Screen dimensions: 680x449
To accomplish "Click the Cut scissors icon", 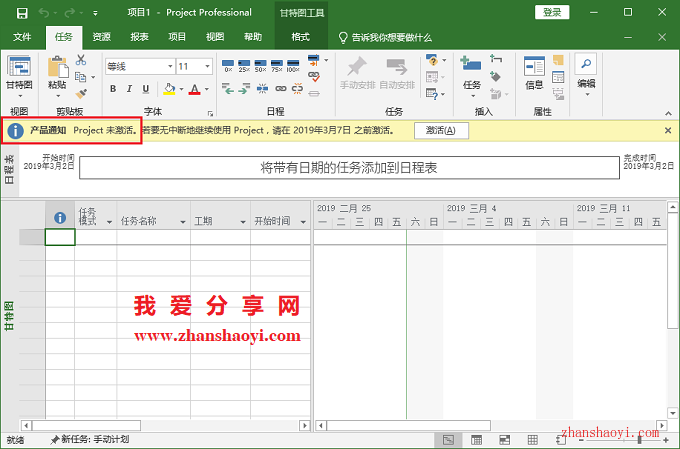I will [x=81, y=60].
